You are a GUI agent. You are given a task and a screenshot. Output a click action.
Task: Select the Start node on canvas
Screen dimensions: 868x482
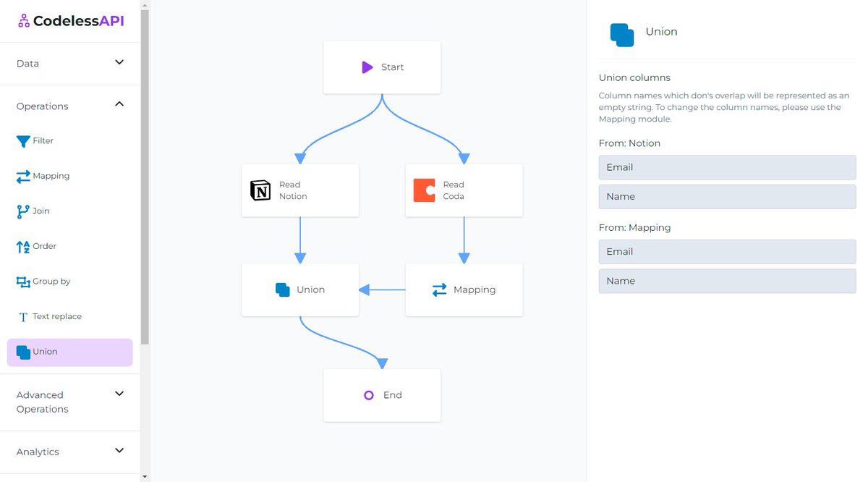tap(382, 67)
